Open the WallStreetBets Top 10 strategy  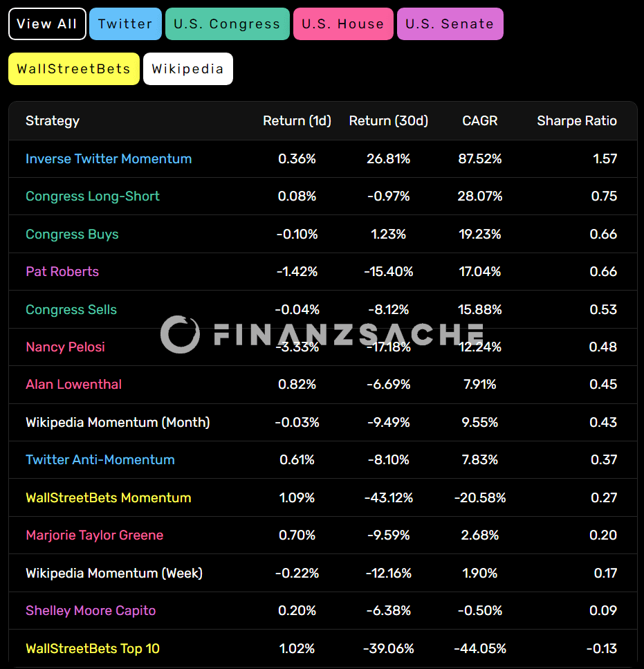click(x=93, y=648)
